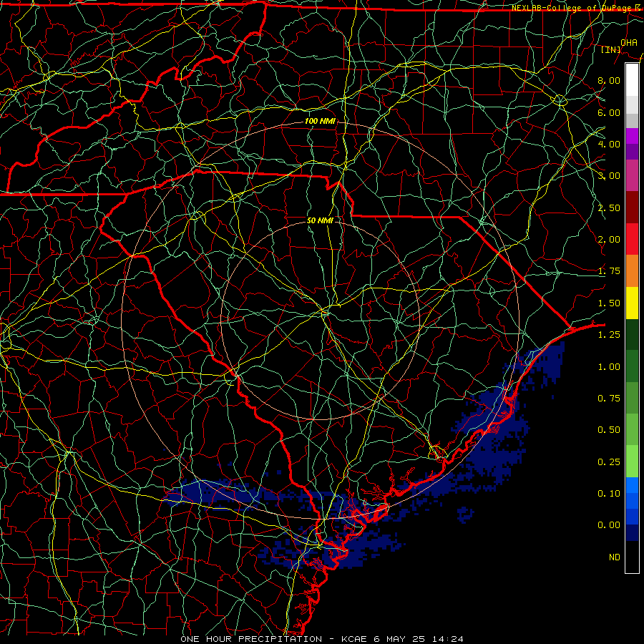Image resolution: width=644 pixels, height=644 pixels.
Task: Click the 'ONE HOUR PRECIPITATION' caption text
Action: point(251,639)
